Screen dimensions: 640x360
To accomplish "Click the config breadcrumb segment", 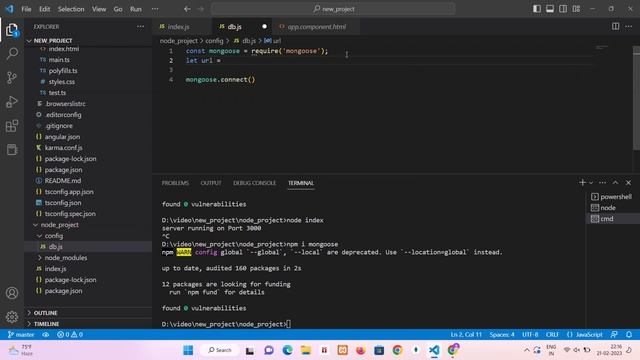I will pos(214,41).
